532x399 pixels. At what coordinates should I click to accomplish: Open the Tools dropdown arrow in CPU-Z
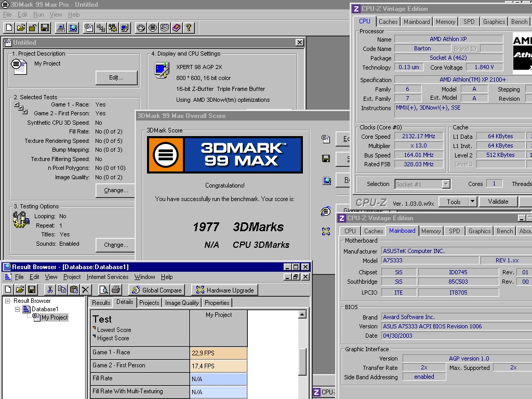[x=472, y=202]
